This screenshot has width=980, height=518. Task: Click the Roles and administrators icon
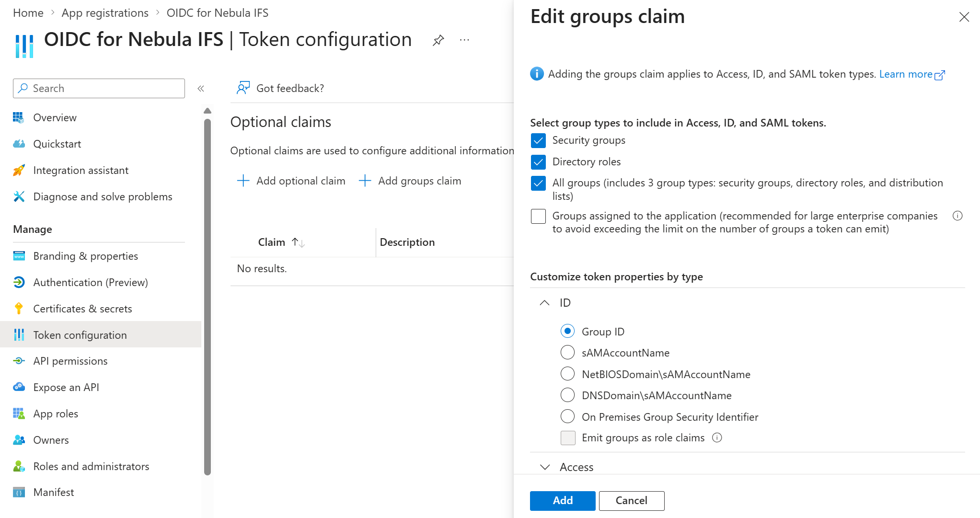tap(19, 466)
